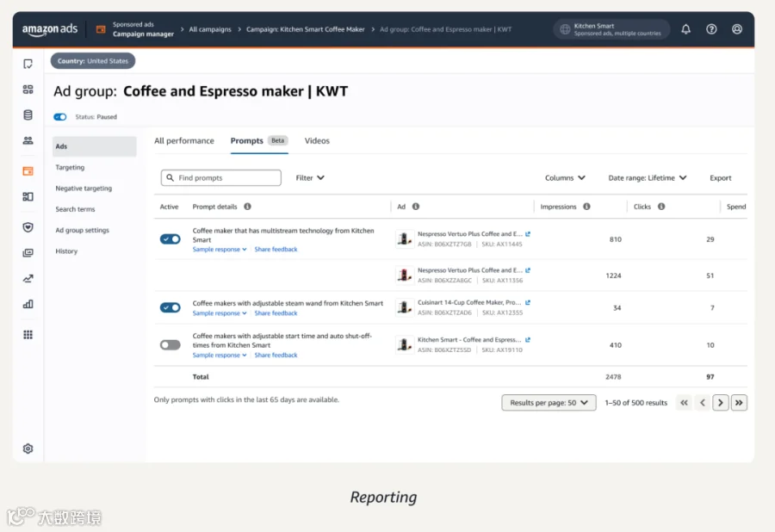775x532 pixels.
Task: Open the Columns dropdown
Action: (x=565, y=178)
